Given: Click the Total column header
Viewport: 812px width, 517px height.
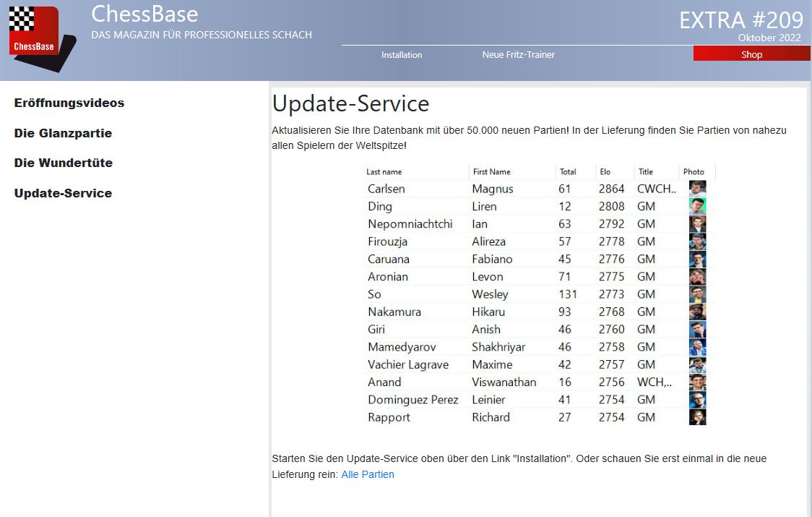Looking at the screenshot, I should tap(568, 172).
